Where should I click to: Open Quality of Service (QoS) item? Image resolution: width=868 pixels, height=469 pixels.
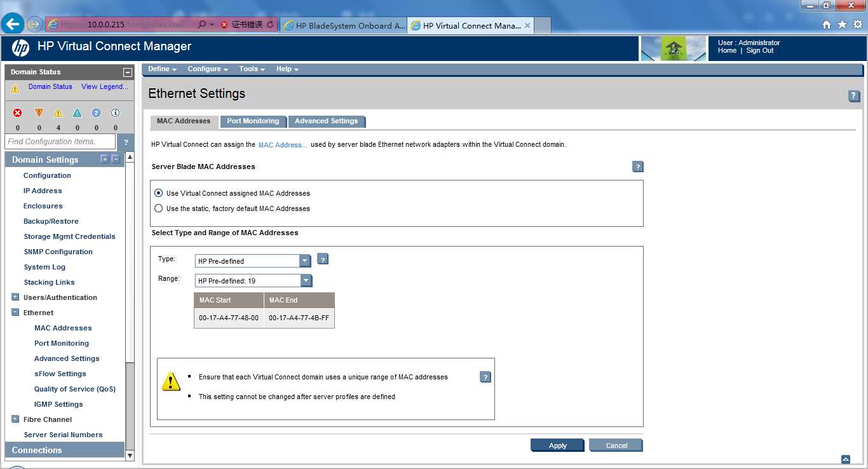pos(75,389)
